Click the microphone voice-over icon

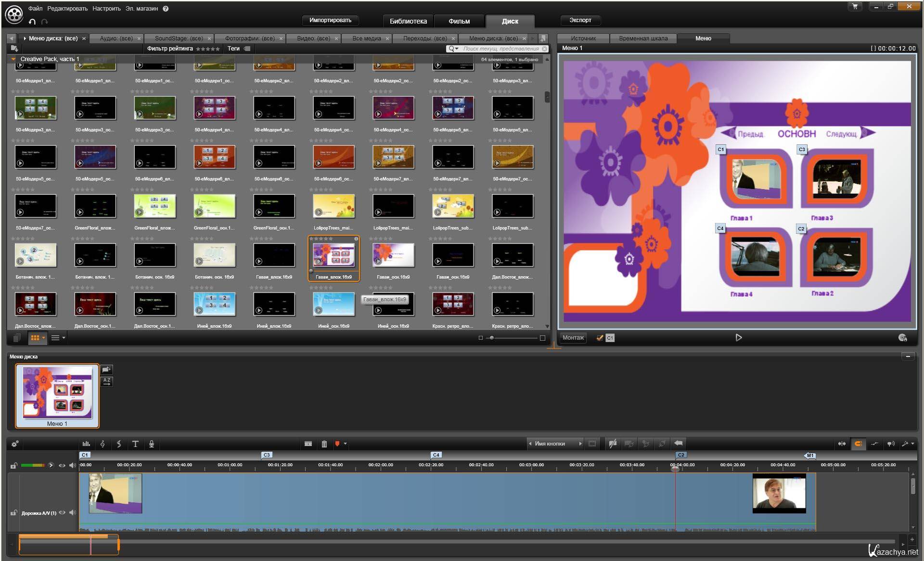click(x=152, y=444)
